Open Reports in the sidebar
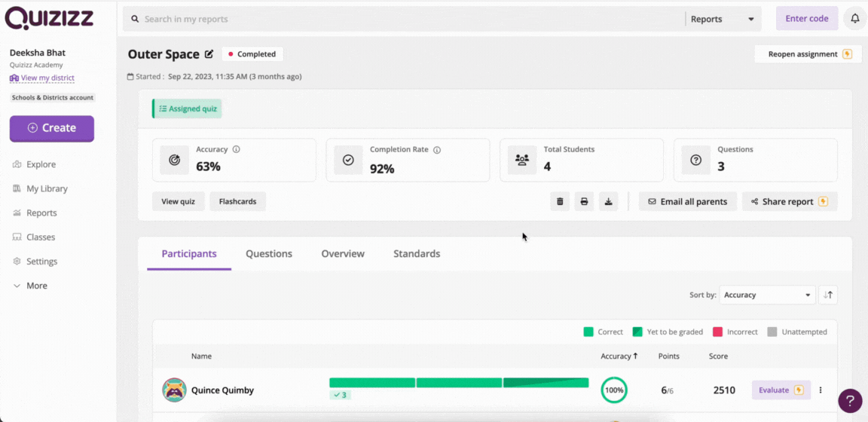 35,213
